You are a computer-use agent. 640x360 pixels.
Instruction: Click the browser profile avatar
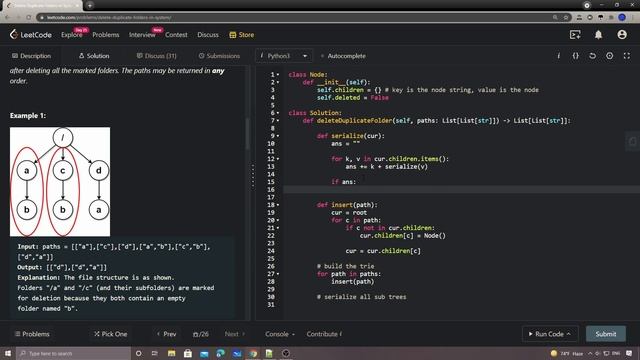point(622,18)
